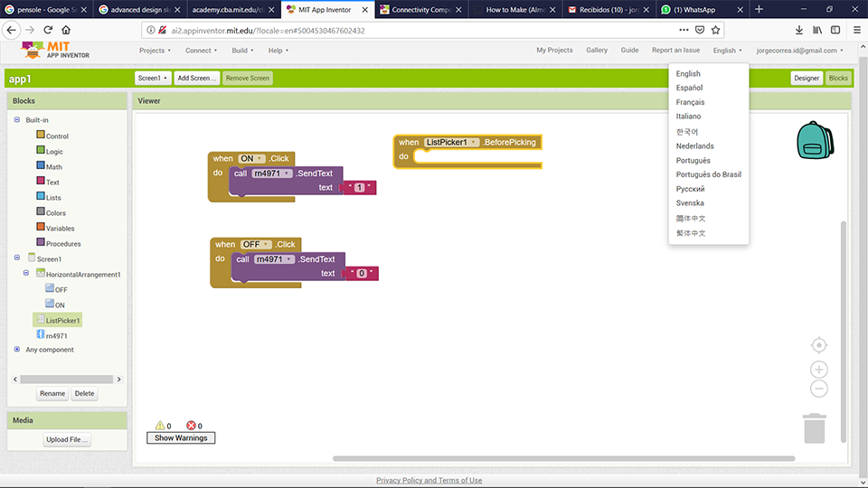
Task: Open the Help menu
Action: tap(278, 51)
